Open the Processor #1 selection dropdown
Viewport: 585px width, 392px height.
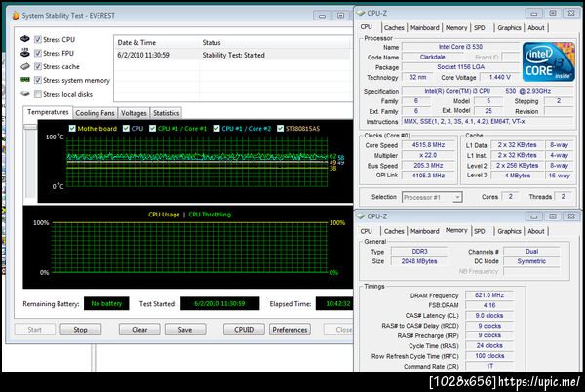(x=432, y=197)
